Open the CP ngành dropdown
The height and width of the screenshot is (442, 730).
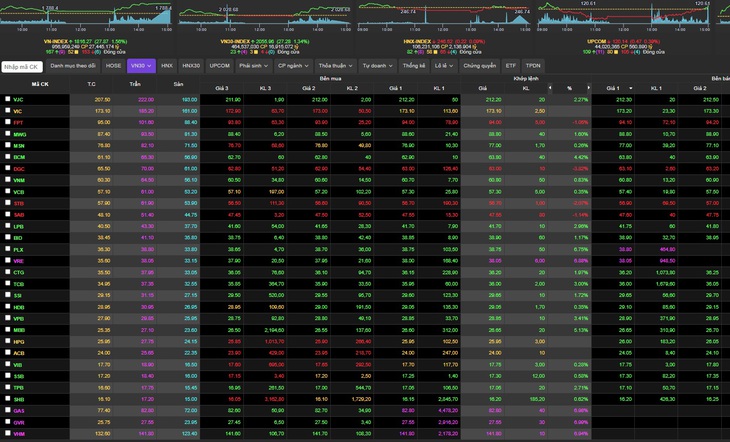coord(293,66)
